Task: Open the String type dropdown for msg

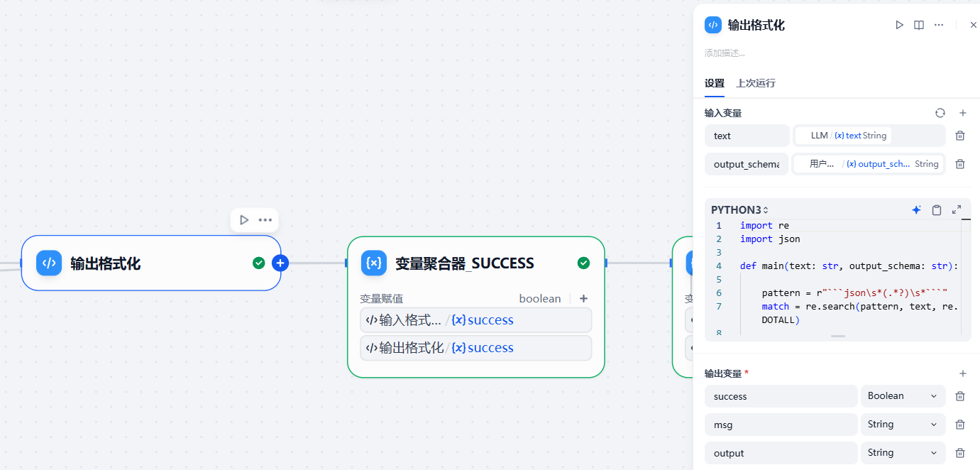Action: coord(903,425)
